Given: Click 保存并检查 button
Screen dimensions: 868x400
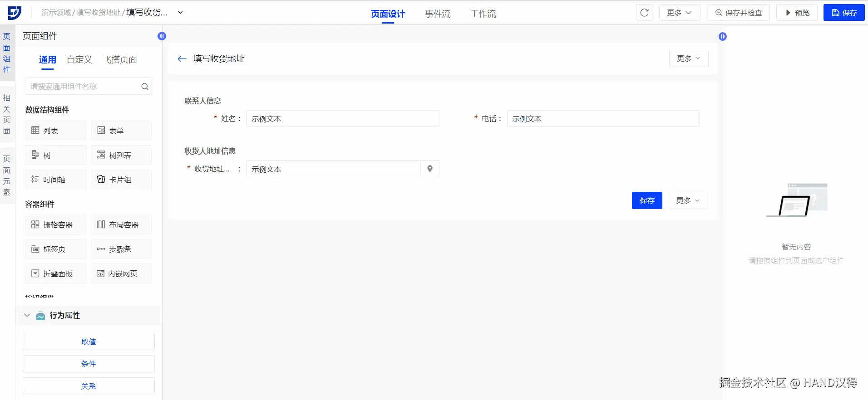Looking at the screenshot, I should tap(738, 13).
